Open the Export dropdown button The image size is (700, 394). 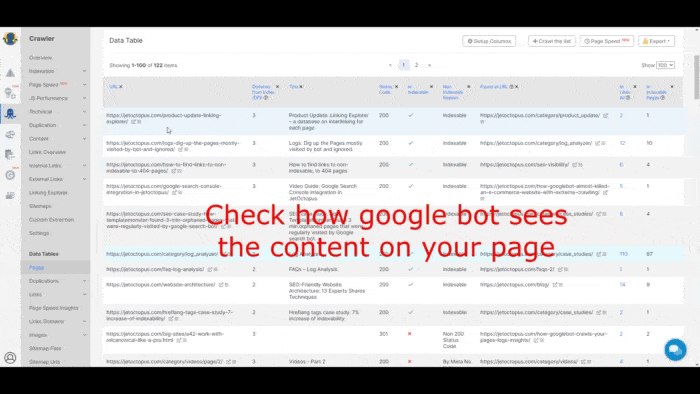point(656,41)
